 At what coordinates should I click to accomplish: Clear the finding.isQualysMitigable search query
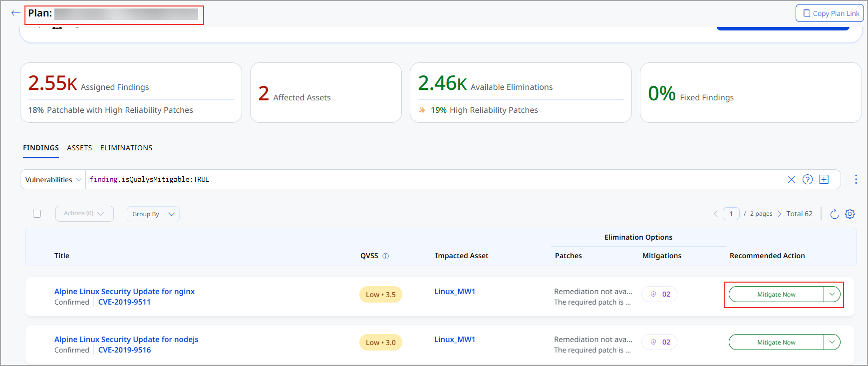(x=791, y=179)
